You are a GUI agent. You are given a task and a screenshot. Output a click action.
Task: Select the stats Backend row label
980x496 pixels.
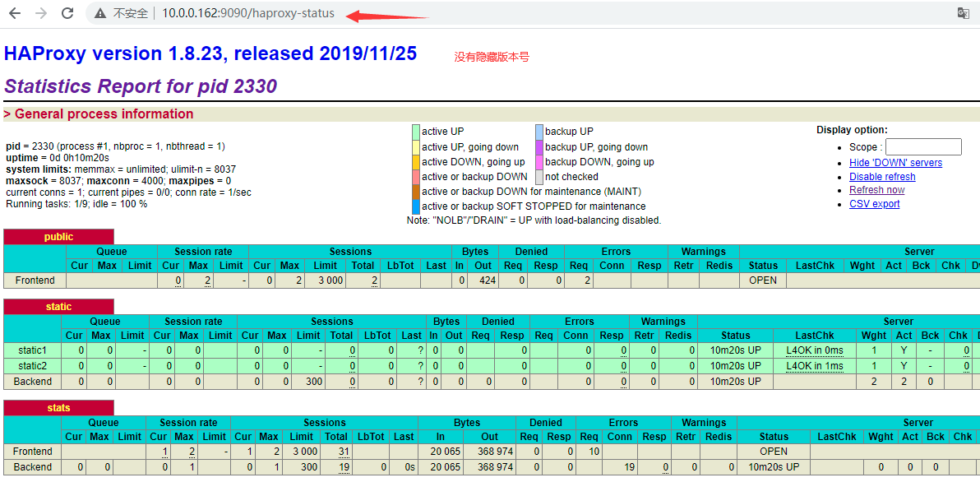point(33,467)
